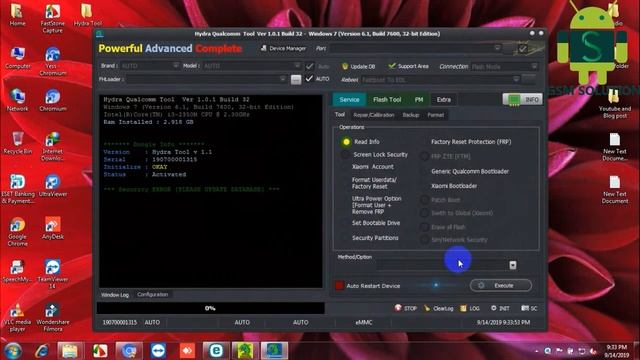Image resolution: width=640 pixels, height=360 pixels.
Task: Select Xiaomi Bootloader option
Action: point(454,186)
